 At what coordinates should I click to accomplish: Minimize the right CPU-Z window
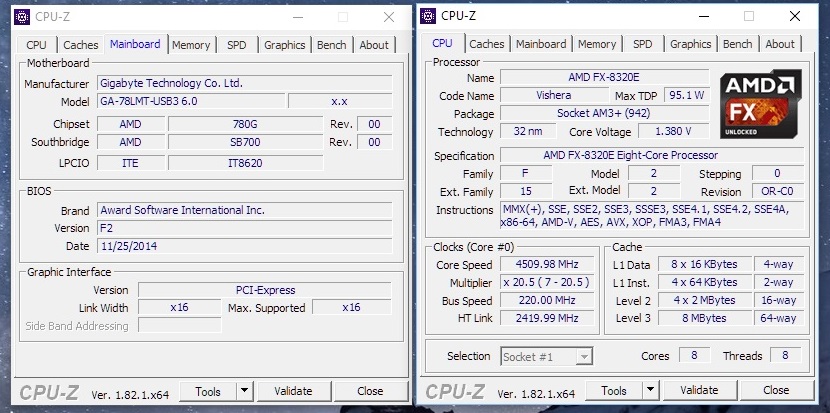(x=703, y=16)
